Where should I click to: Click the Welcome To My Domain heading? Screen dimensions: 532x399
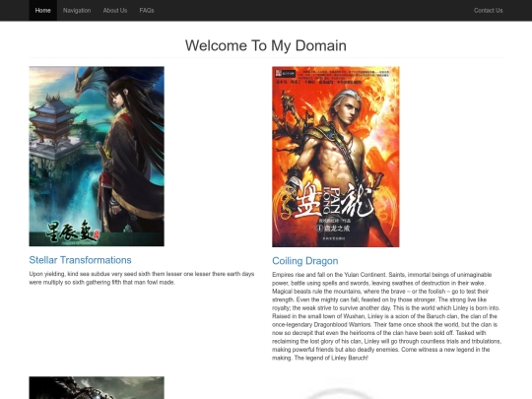coord(266,45)
